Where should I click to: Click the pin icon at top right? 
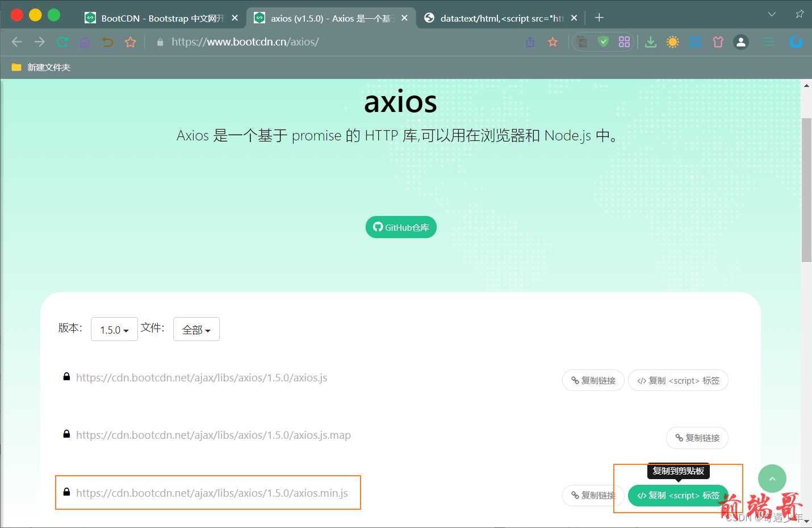[800, 14]
